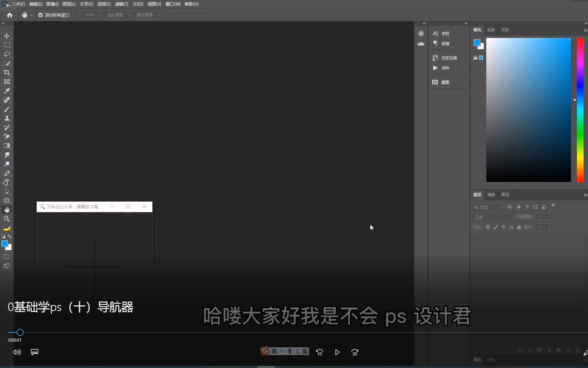Select the Quick Selection tool
This screenshot has width=588, height=368.
click(x=7, y=63)
